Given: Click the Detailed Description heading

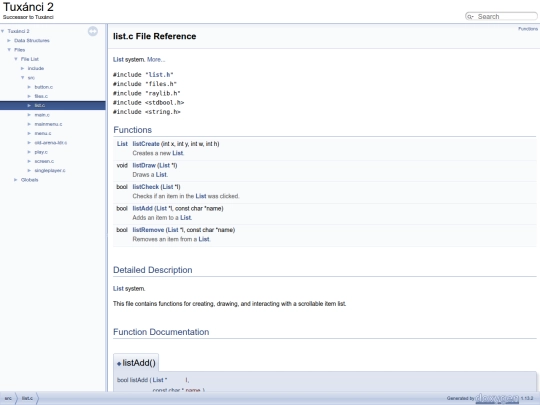Looking at the screenshot, I should point(153,270).
